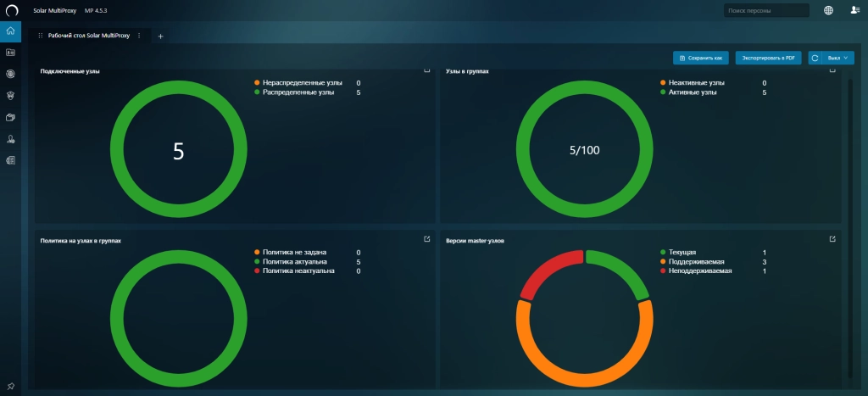Open 'Версии master-узлов' widget in external view
The height and width of the screenshot is (396, 868).
pos(832,239)
